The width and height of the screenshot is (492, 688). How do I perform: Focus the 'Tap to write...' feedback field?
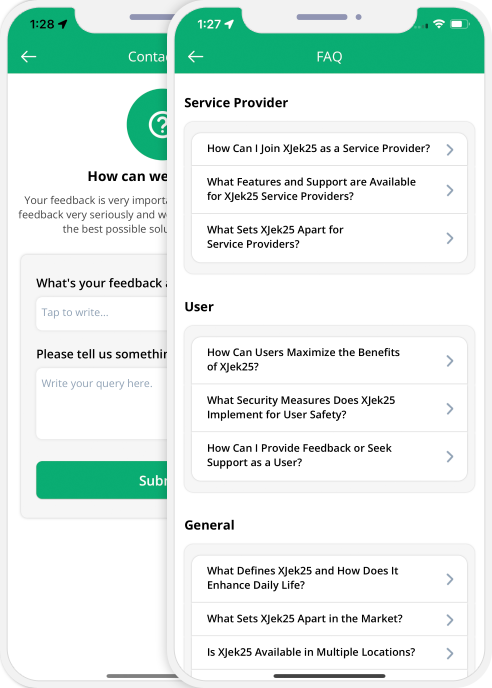coord(102,313)
